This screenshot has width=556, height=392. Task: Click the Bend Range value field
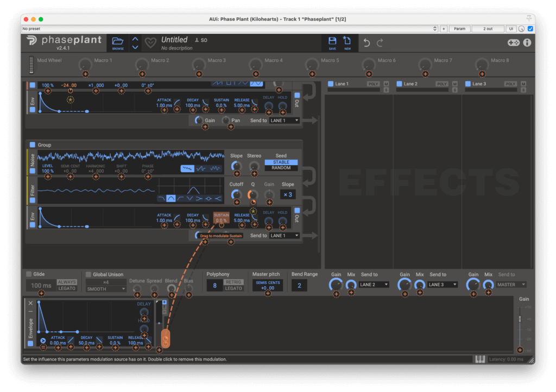point(299,286)
